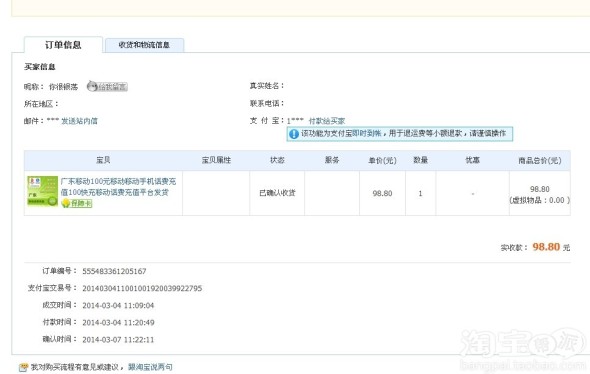Viewport: 590px width, 374px height.
Task: Click the 真实姓名 label
Action: pyautogui.click(x=267, y=86)
